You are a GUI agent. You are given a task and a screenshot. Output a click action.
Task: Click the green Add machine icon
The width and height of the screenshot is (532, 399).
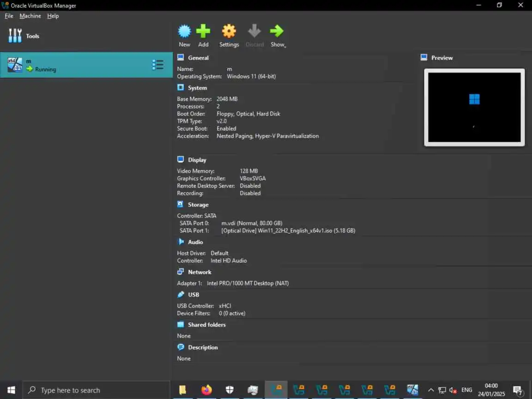pos(203,31)
